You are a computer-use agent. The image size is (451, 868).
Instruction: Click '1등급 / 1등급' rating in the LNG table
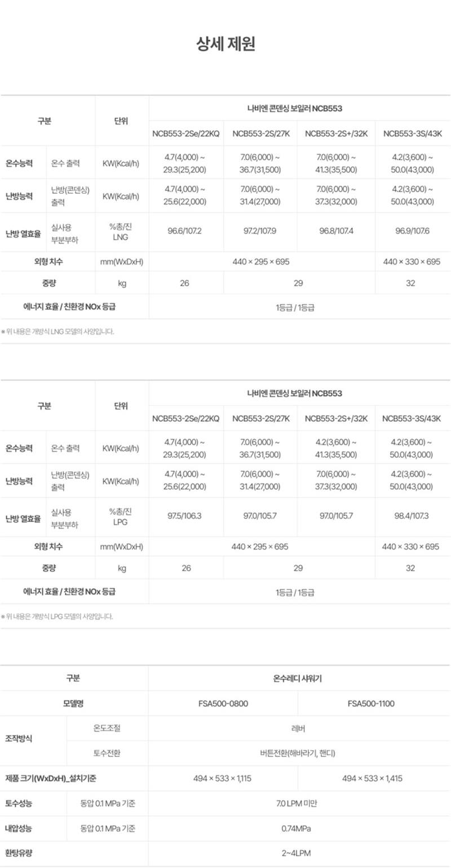coord(295,307)
